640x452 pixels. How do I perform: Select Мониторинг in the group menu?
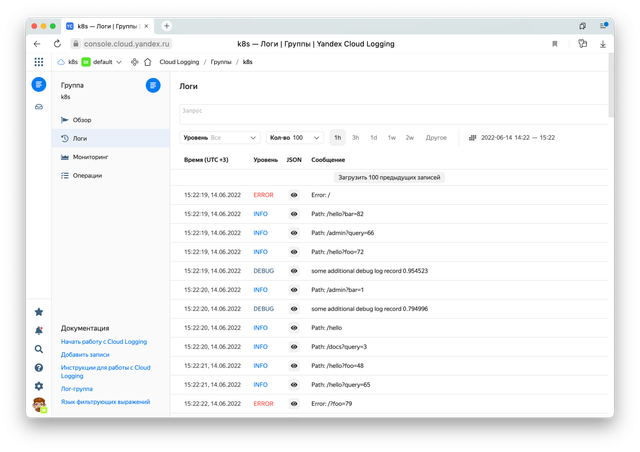[96, 157]
